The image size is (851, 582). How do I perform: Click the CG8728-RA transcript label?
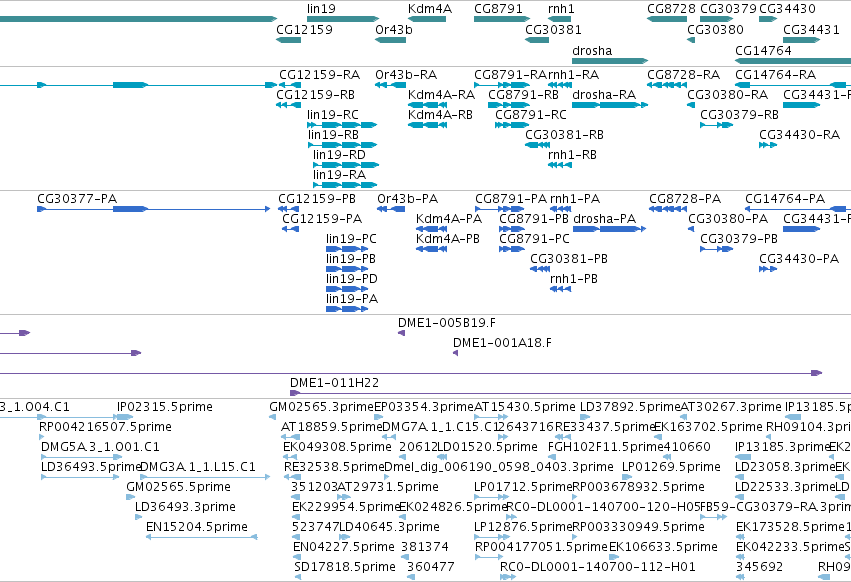coord(684,74)
